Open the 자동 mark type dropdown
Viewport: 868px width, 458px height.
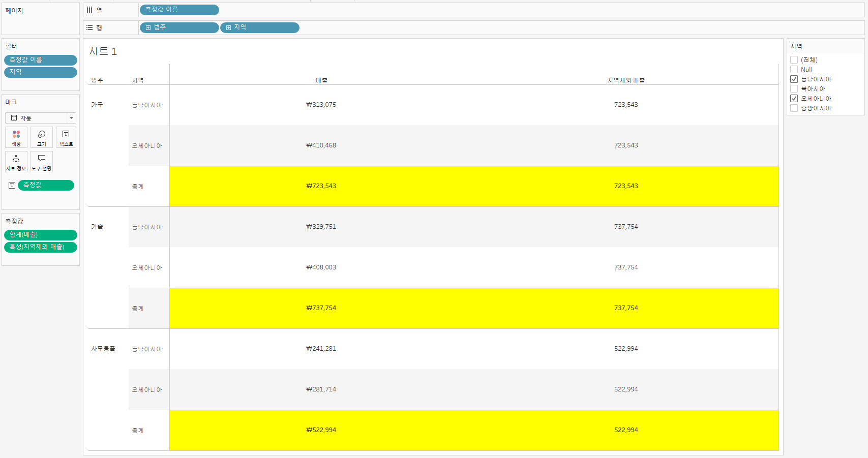41,118
